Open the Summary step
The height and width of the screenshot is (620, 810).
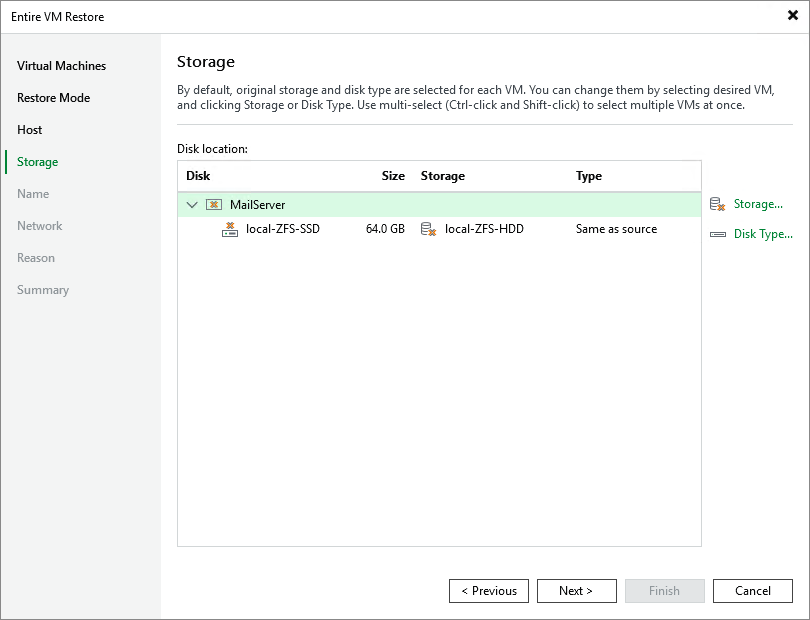[43, 289]
